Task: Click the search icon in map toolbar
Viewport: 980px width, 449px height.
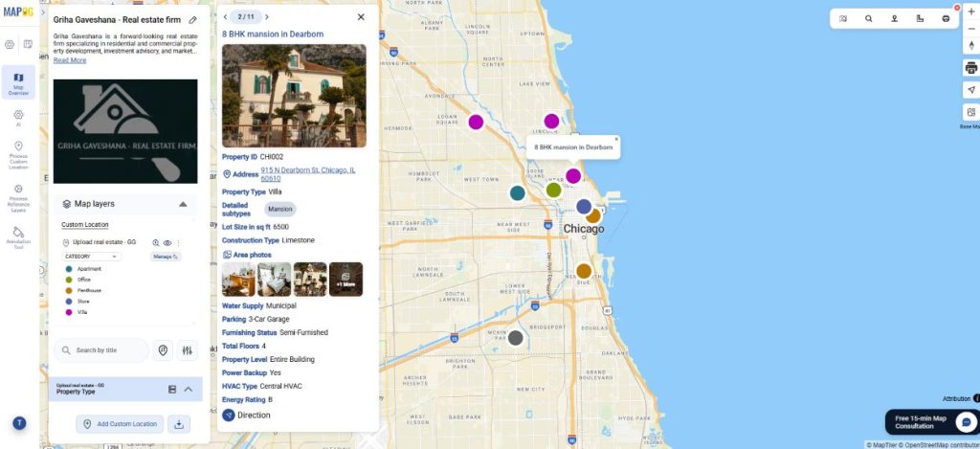Action: (x=869, y=19)
